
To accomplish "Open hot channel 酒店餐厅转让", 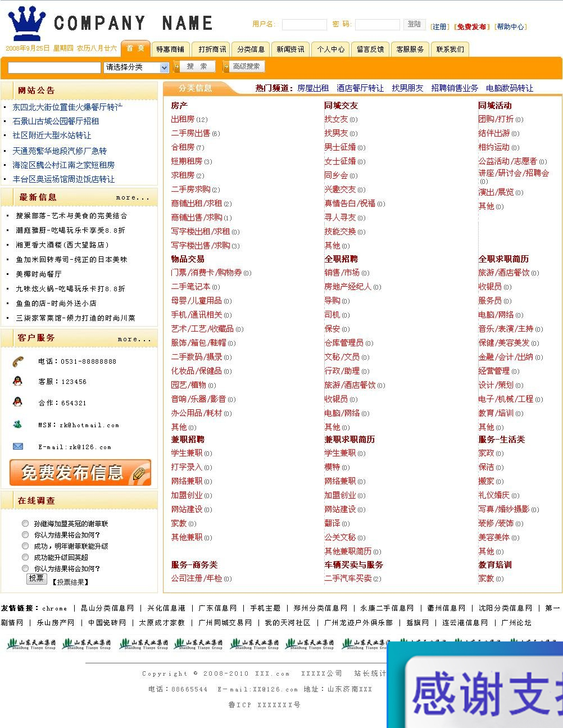I will click(x=360, y=88).
